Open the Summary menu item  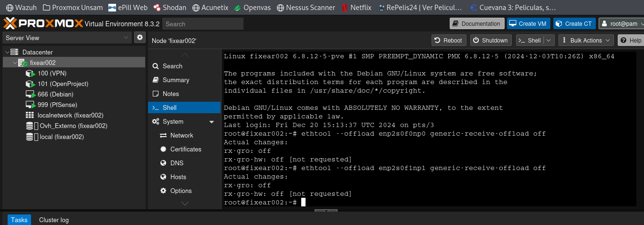click(176, 80)
